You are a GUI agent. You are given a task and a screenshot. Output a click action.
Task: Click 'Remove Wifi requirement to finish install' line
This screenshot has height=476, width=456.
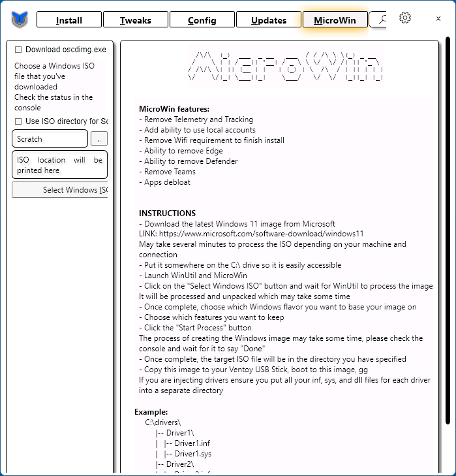[212, 140]
